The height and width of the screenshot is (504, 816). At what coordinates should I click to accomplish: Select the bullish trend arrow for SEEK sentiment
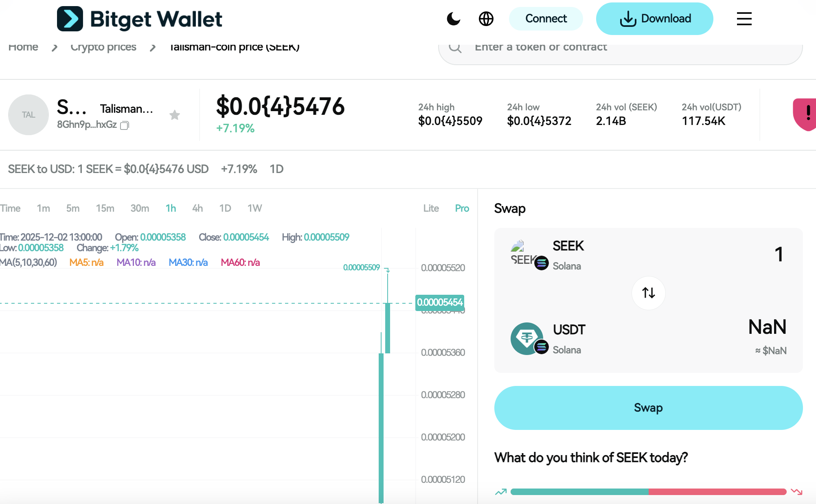501,491
